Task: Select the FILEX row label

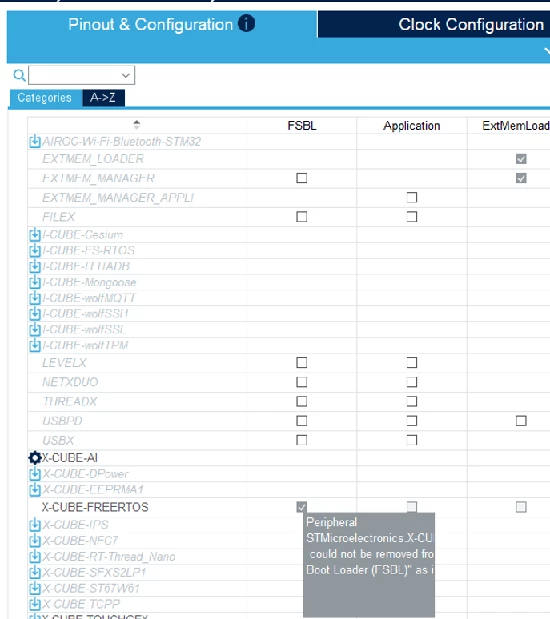Action: pos(58,217)
